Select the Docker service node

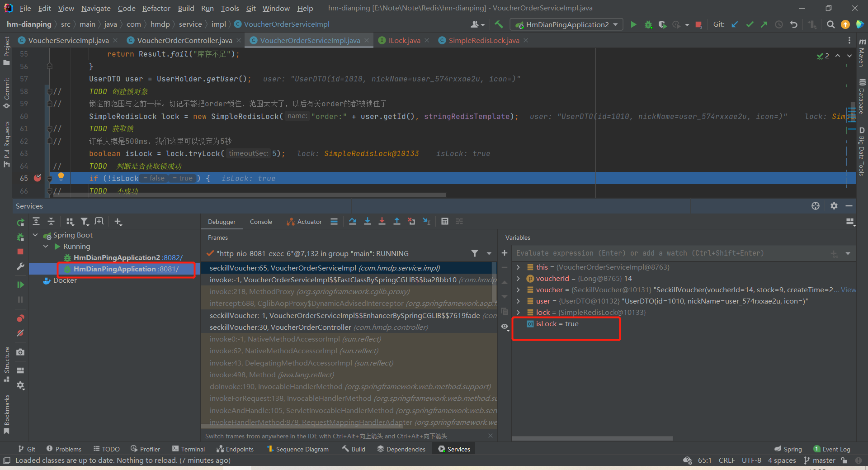(x=65, y=280)
